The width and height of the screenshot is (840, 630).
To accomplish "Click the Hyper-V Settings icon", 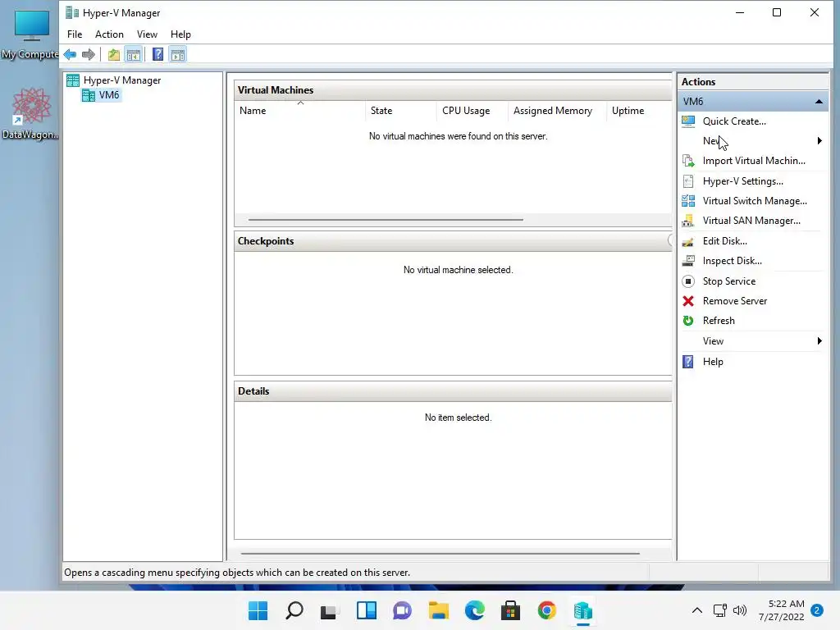I will pos(688,181).
